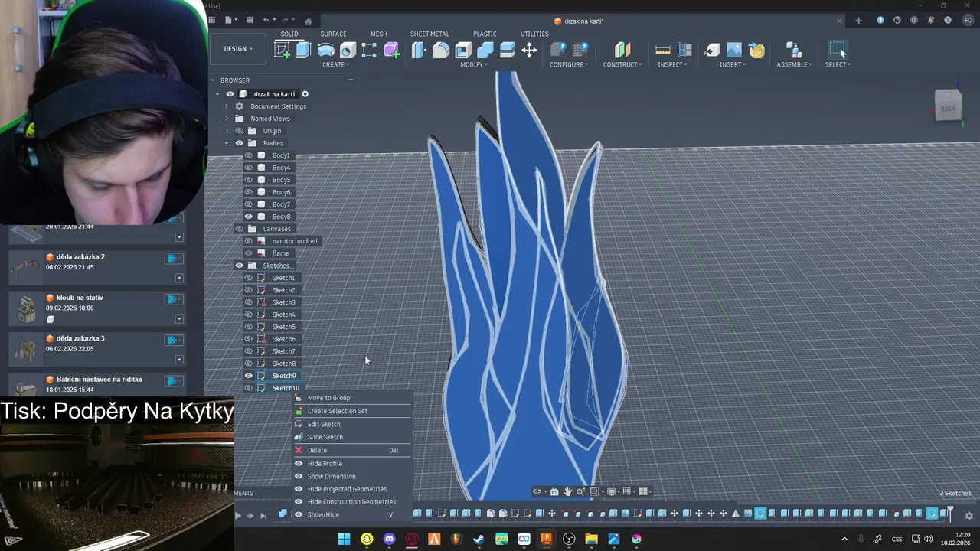Select the Shell tool in Modify

[463, 51]
